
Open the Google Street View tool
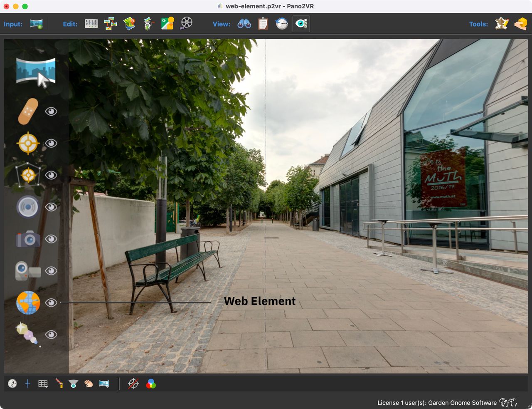[167, 23]
